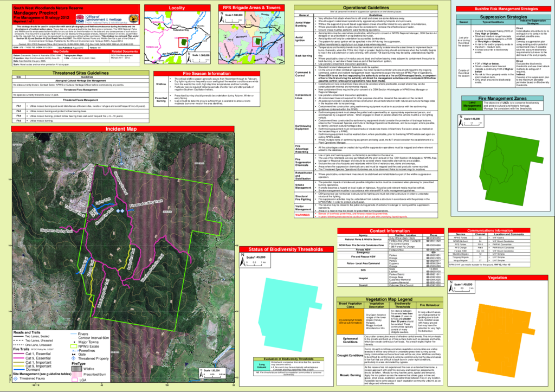Click the NPWS Estate green box symbol
555x392 pixels.
pos(74,346)
